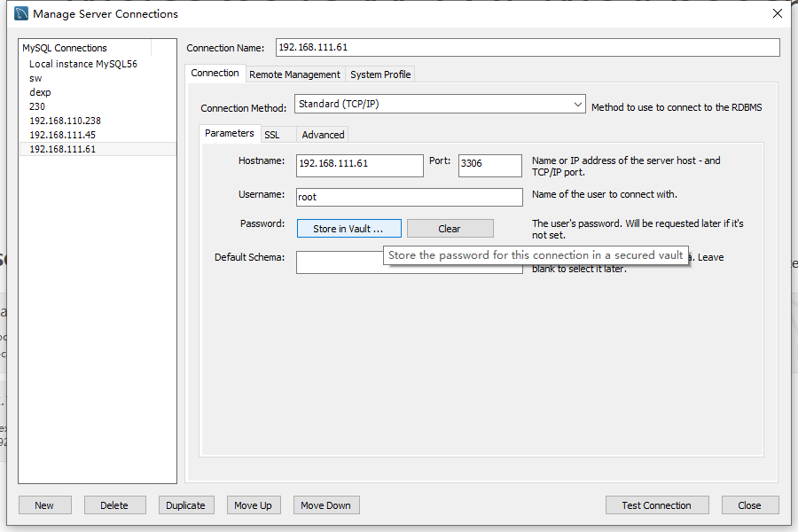
Task: Click the Test Connection button
Action: tap(656, 505)
